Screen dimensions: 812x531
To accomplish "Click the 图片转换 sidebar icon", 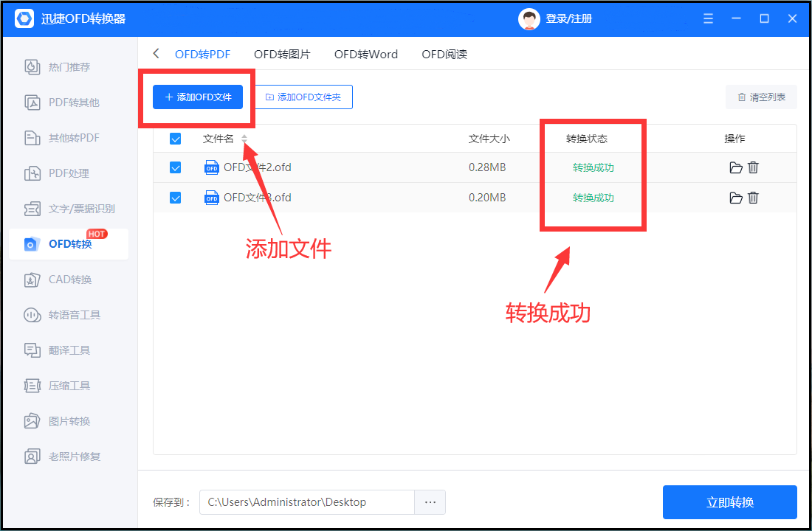I will point(32,421).
